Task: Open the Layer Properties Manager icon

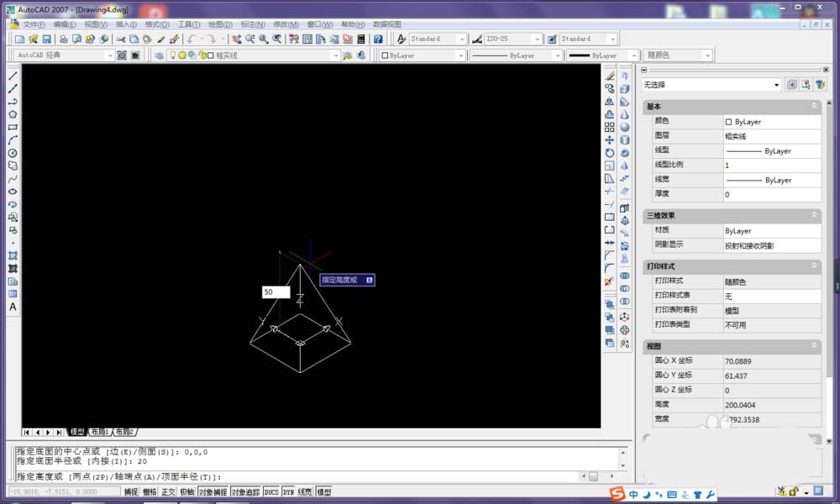Action: (x=159, y=55)
